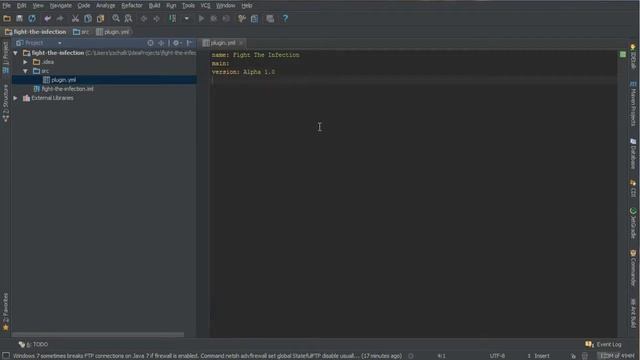Screen dimensions: 640x360
Task: Click the SDK Manager toolbar icon
Action: [270, 18]
